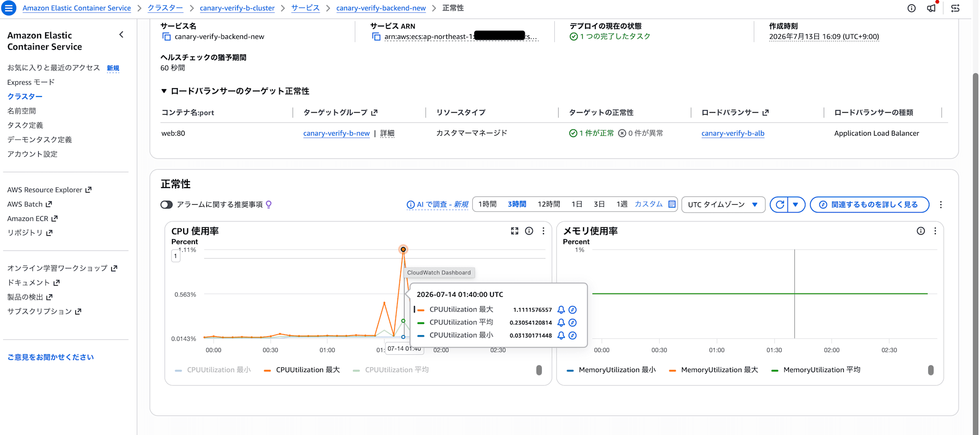This screenshot has height=435, width=980.
Task: Open the hamburger navigation menu
Action: tap(9, 8)
